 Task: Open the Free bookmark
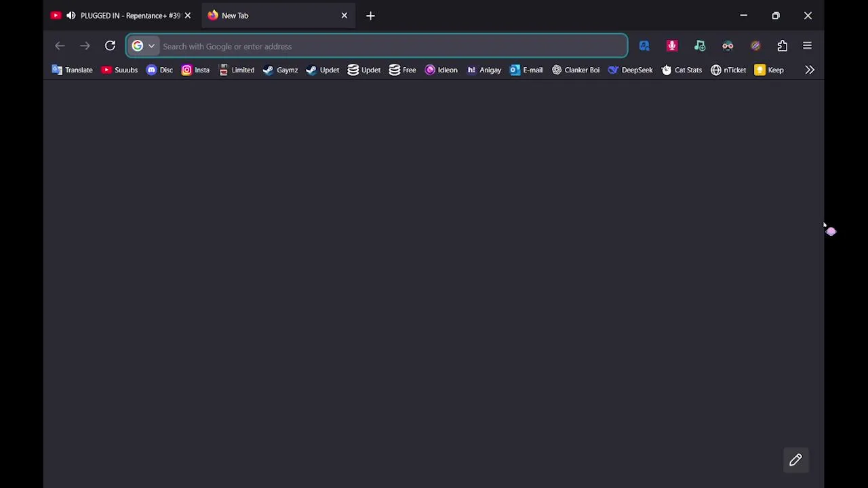(403, 70)
